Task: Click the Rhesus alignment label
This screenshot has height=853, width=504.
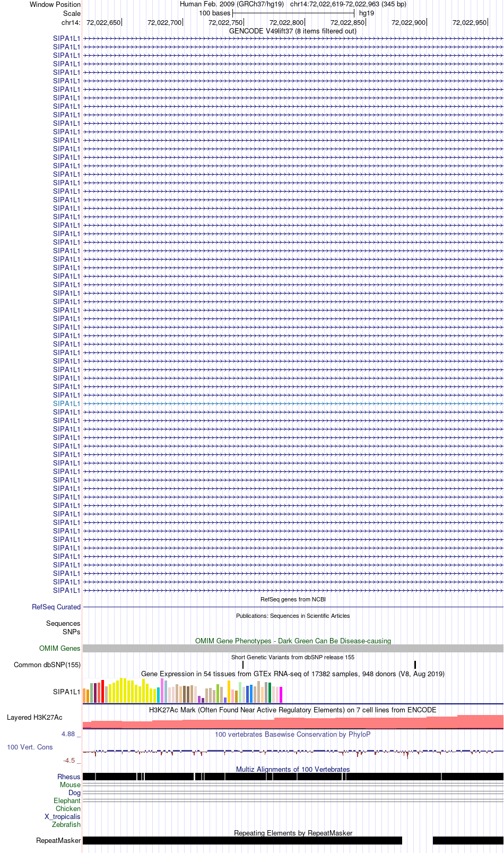Action: pos(69,777)
